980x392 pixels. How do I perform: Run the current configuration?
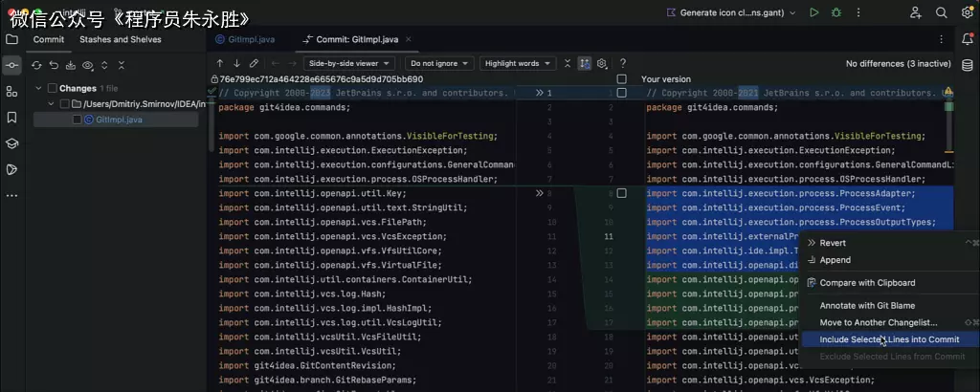click(x=813, y=12)
